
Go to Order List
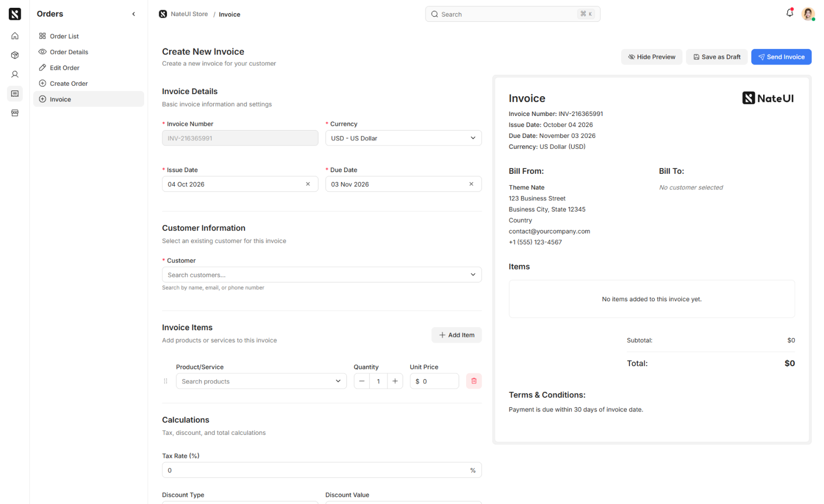88,36
